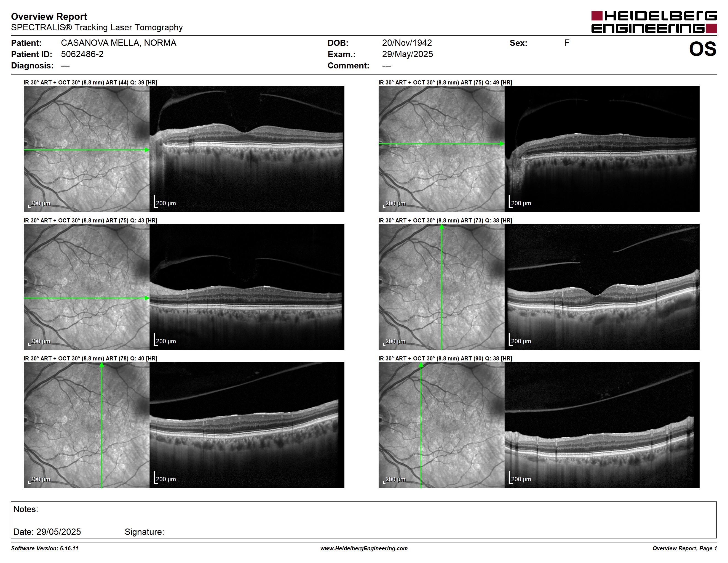Click the IR fundus image of scan Q: 43
Image resolution: width=728 pixels, height=563 pixels.
pos(86,287)
